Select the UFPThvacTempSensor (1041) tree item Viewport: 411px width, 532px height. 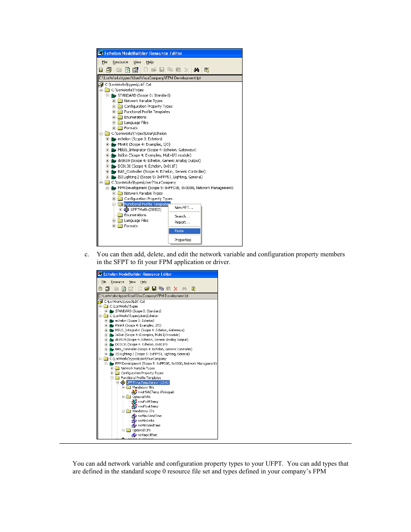coord(148,383)
